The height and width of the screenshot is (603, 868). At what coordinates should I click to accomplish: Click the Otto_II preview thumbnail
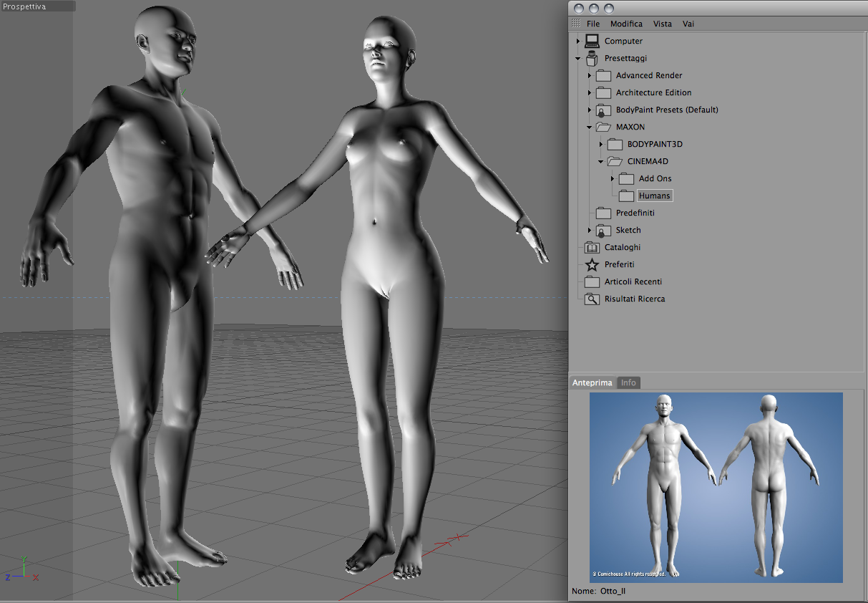[716, 487]
